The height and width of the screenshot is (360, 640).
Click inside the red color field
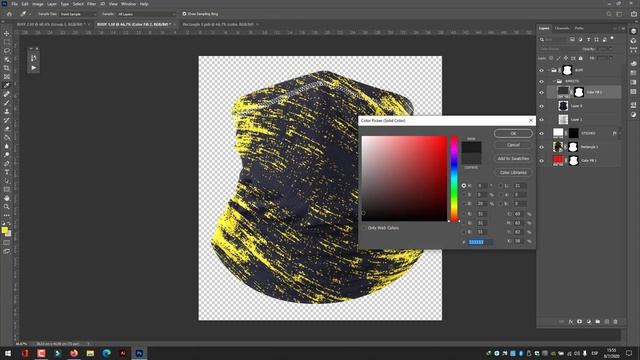tap(404, 179)
